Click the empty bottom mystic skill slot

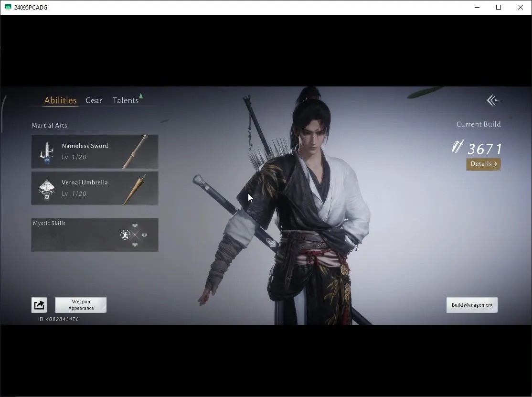click(x=135, y=244)
